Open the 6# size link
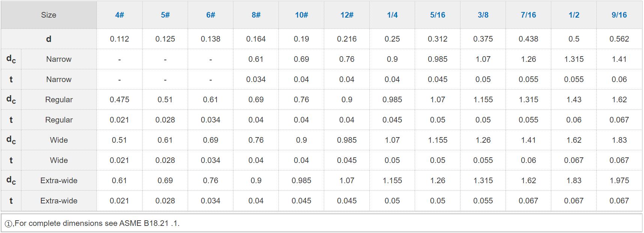The width and height of the screenshot is (644, 233). (211, 15)
